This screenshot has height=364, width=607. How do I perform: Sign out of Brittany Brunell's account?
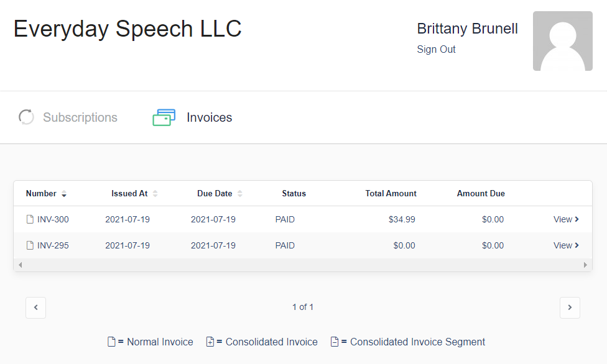tap(436, 50)
